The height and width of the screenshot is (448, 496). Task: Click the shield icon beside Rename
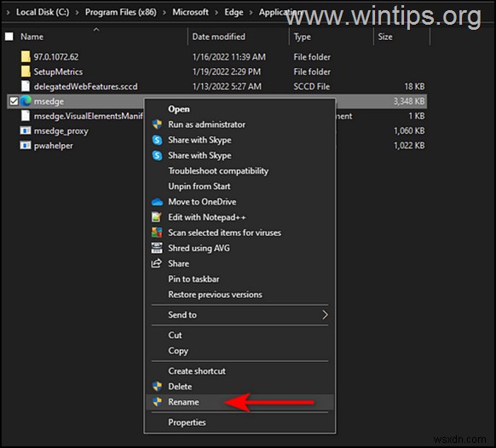pyautogui.click(x=157, y=402)
